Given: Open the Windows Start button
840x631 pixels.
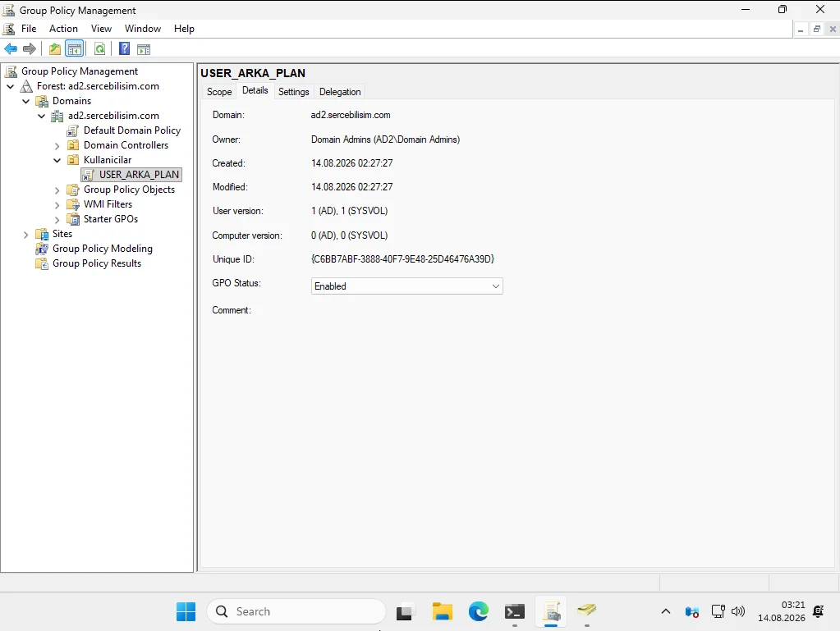Looking at the screenshot, I should 186,612.
